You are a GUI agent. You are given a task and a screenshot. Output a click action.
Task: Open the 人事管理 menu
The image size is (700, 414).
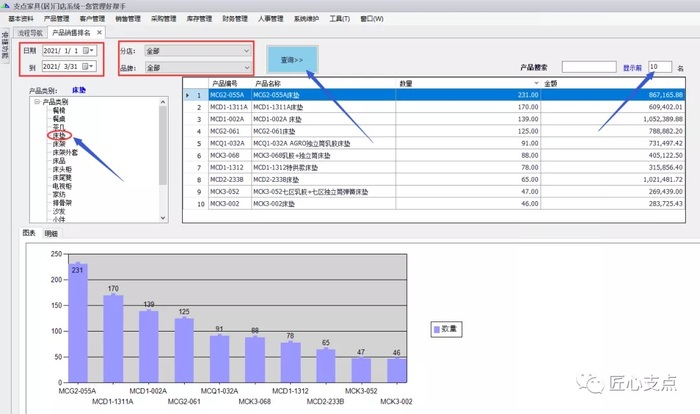coord(271,19)
